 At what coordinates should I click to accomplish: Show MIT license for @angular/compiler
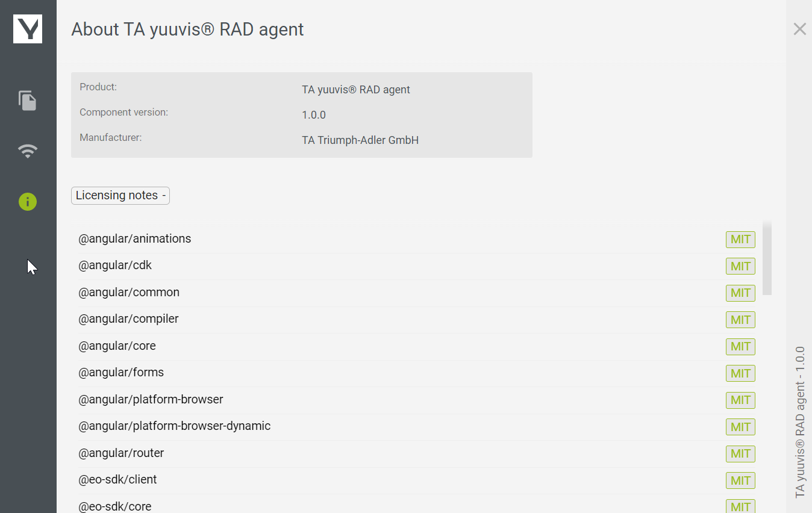click(x=740, y=320)
